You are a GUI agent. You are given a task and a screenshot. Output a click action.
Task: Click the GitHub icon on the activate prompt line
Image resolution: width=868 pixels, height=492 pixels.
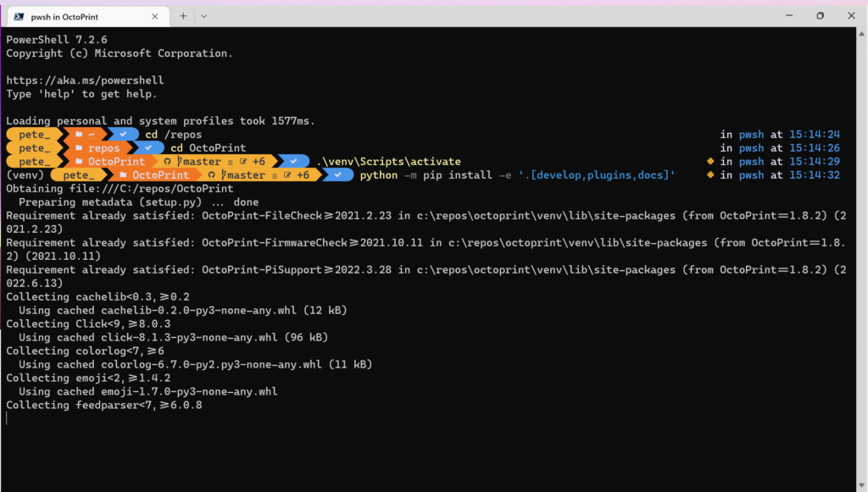coord(167,162)
